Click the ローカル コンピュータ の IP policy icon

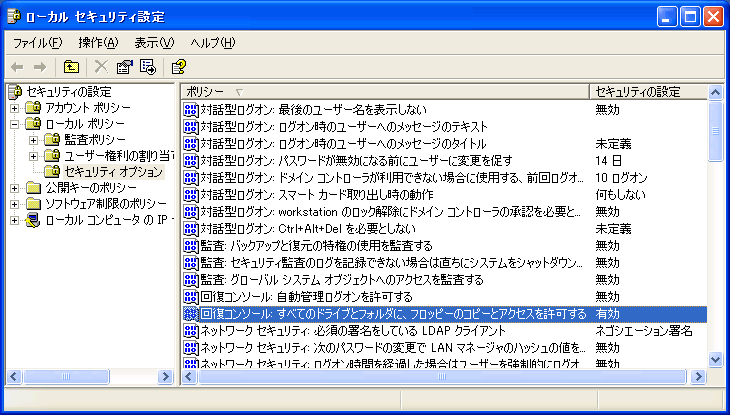click(33, 220)
